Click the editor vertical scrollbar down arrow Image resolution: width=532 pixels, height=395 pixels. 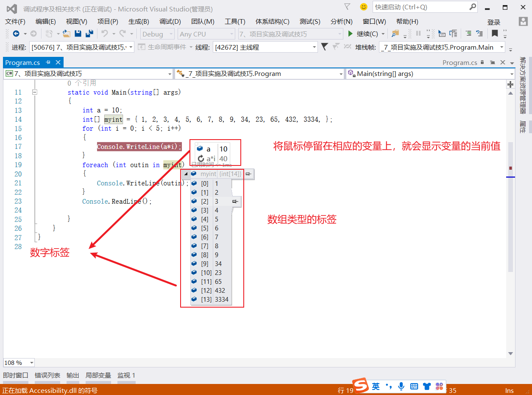pyautogui.click(x=510, y=353)
